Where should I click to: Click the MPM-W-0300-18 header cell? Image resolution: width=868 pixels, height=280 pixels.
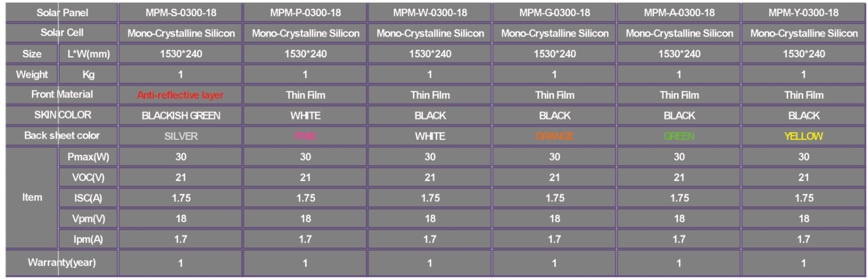pos(430,12)
